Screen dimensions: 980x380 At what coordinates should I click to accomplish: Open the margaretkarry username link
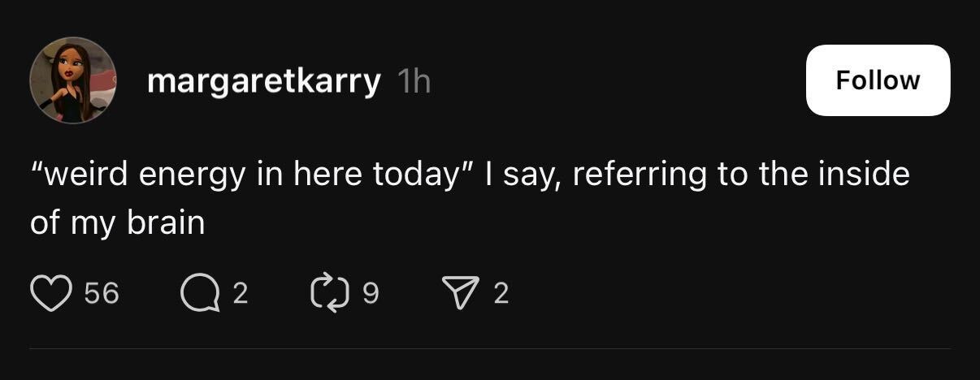click(x=263, y=80)
